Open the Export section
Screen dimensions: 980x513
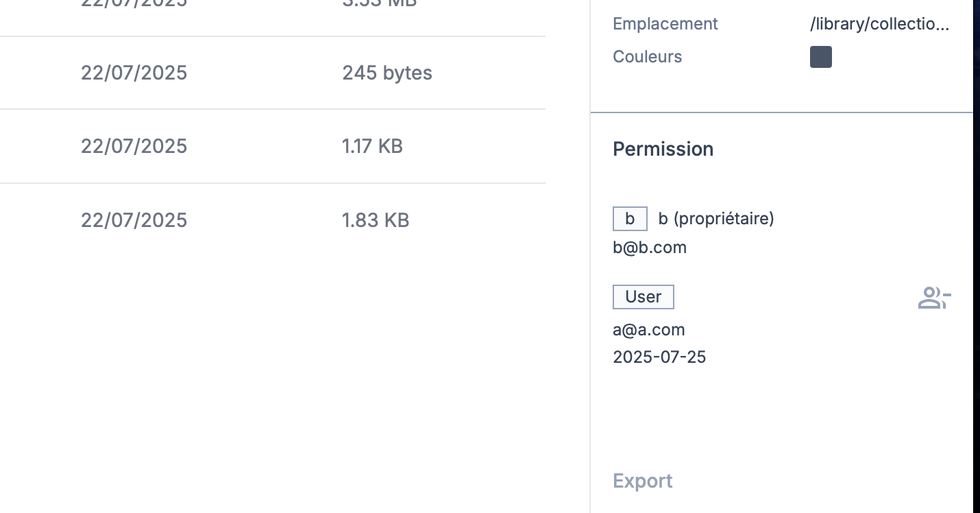[x=642, y=481]
